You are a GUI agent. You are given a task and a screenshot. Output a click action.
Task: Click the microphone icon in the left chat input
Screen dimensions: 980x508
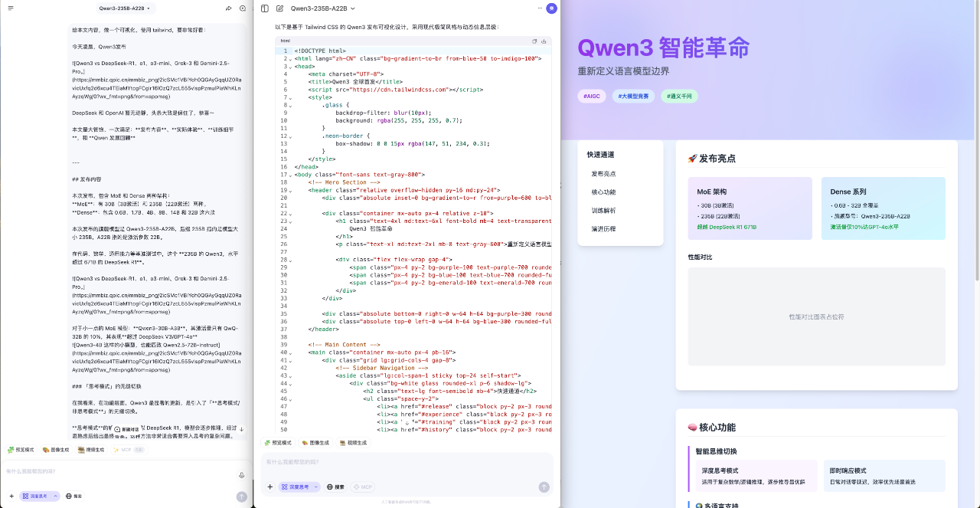241,475
